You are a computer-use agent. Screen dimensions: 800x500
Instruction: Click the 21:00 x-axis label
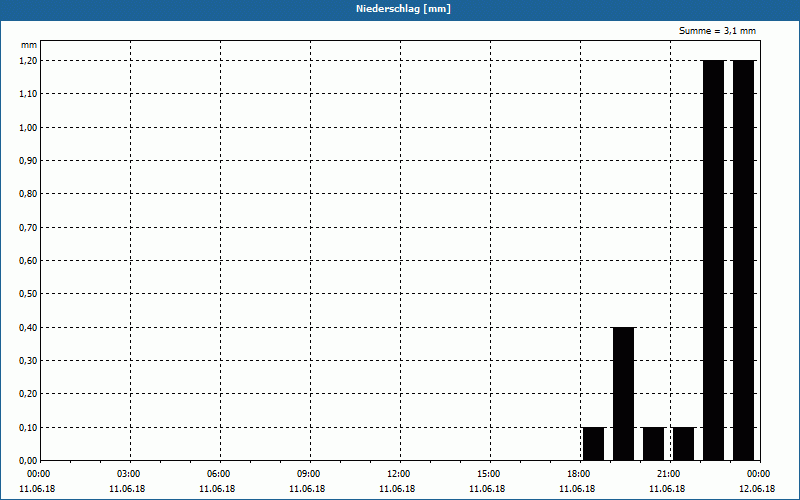coord(668,474)
